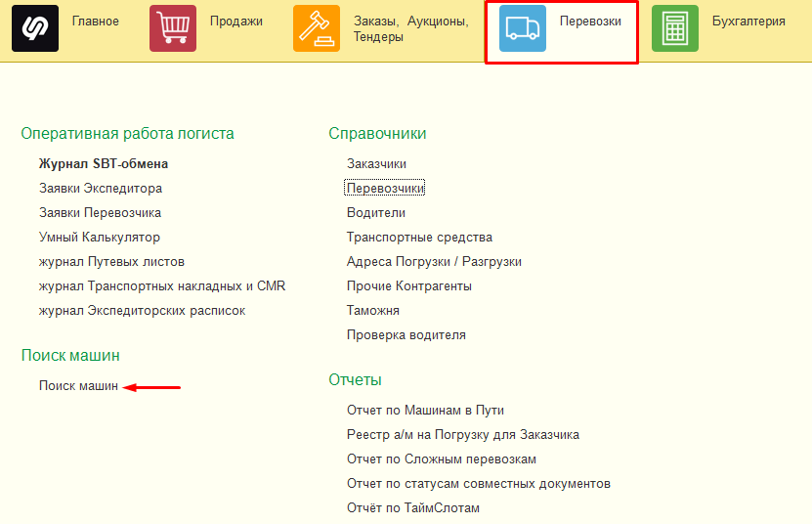Click the Поиск машин link
The image size is (812, 524).
(x=79, y=385)
